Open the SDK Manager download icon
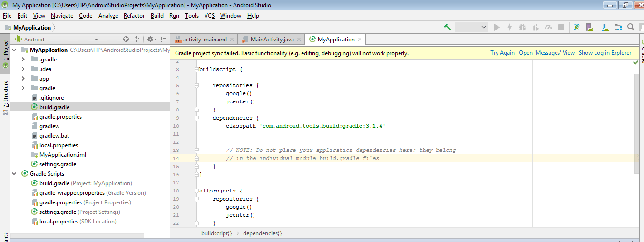The image size is (644, 242). click(605, 27)
